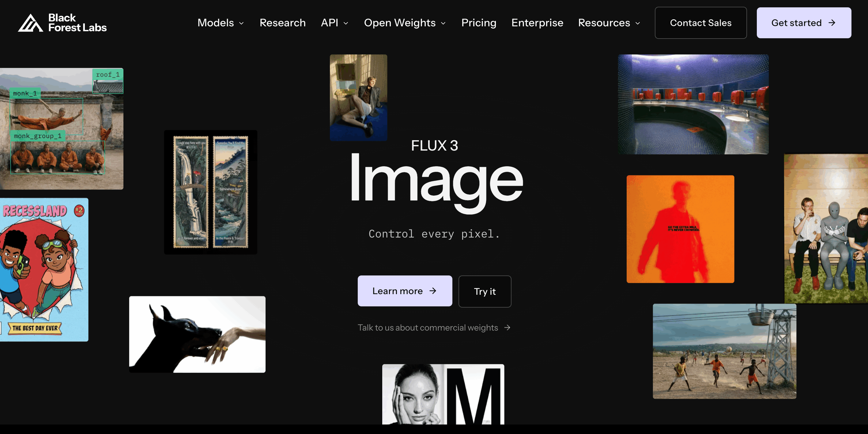
Task: Click the Resources menu label
Action: [x=604, y=23]
